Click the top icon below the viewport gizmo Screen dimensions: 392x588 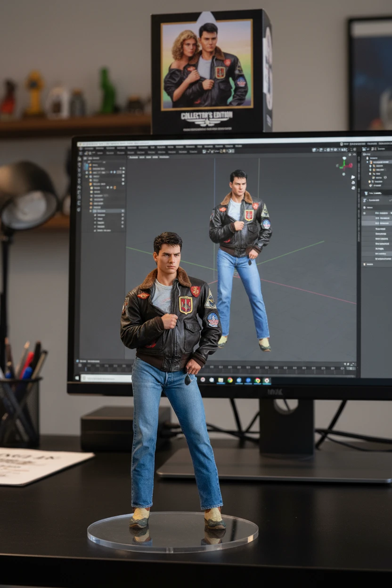pyautogui.click(x=353, y=177)
